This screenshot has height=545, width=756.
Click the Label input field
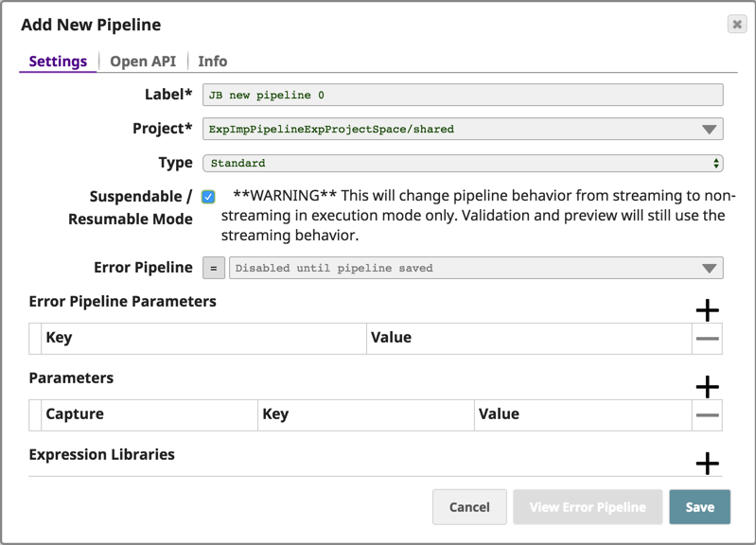tap(463, 95)
